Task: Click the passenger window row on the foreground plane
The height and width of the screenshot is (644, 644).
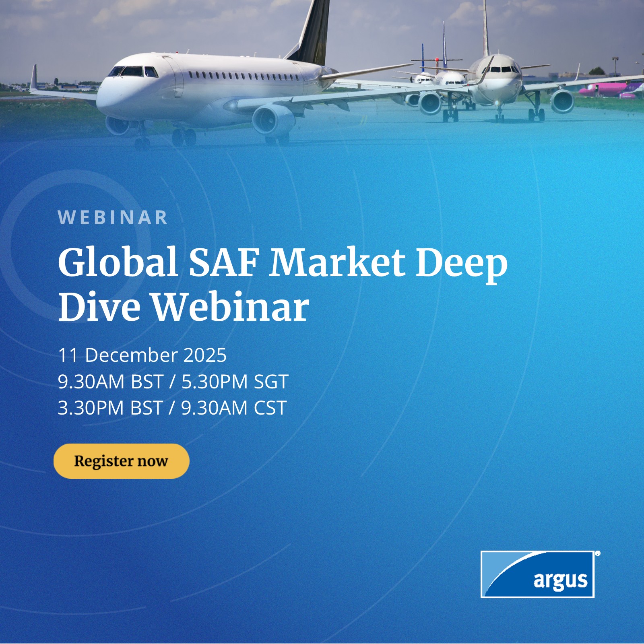Action: tap(246, 76)
